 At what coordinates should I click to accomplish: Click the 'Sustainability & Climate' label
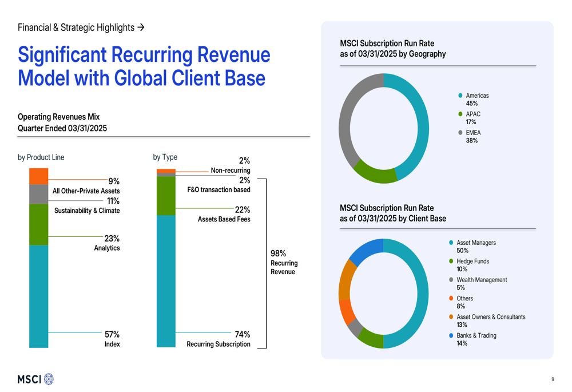[87, 211]
